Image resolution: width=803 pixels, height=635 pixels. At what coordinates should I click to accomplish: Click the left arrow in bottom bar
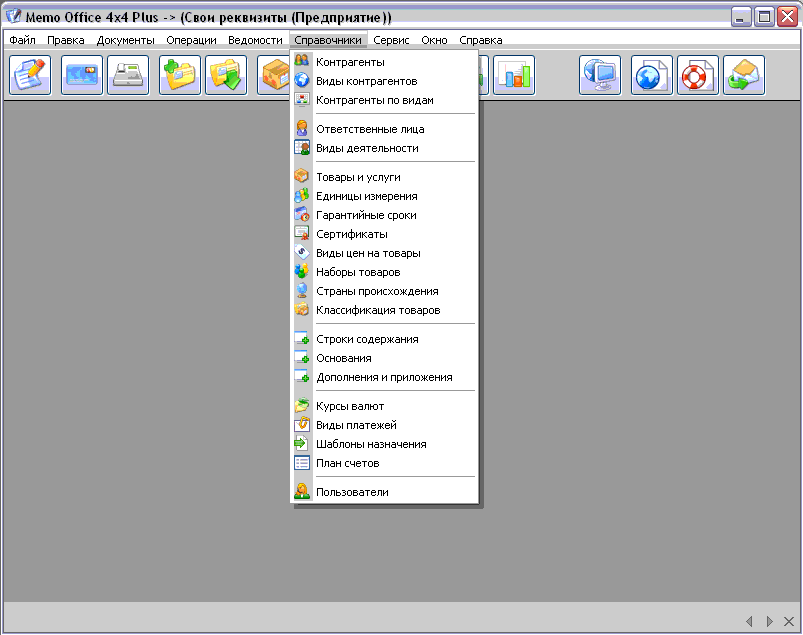tap(750, 621)
